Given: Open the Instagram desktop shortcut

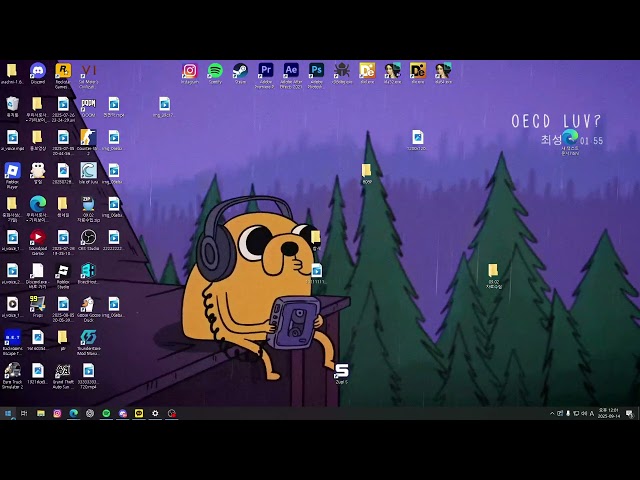Looking at the screenshot, I should pos(190,71).
